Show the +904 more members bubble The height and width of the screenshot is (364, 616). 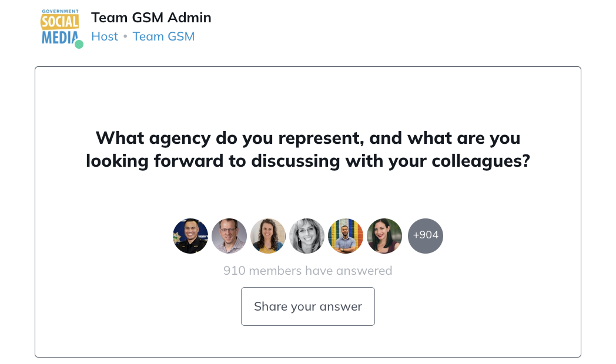pyautogui.click(x=426, y=236)
